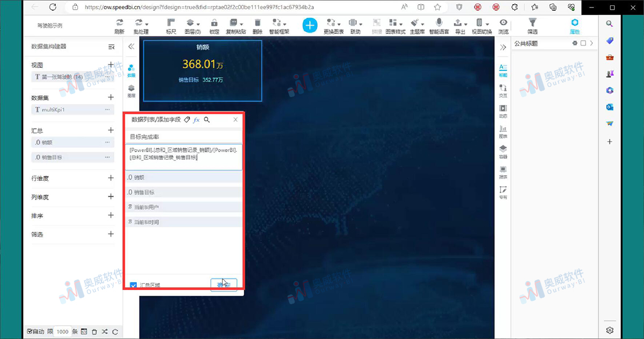Click the 锁定 lock icon

(214, 25)
